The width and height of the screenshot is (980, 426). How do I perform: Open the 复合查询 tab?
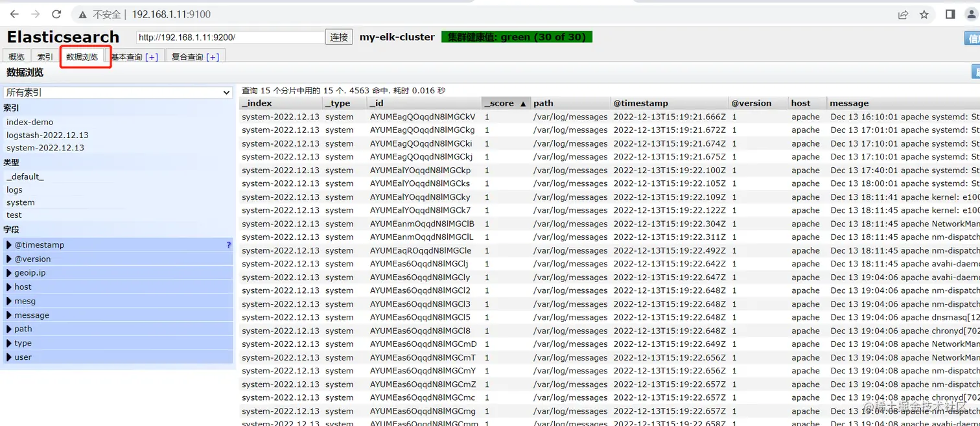point(187,57)
